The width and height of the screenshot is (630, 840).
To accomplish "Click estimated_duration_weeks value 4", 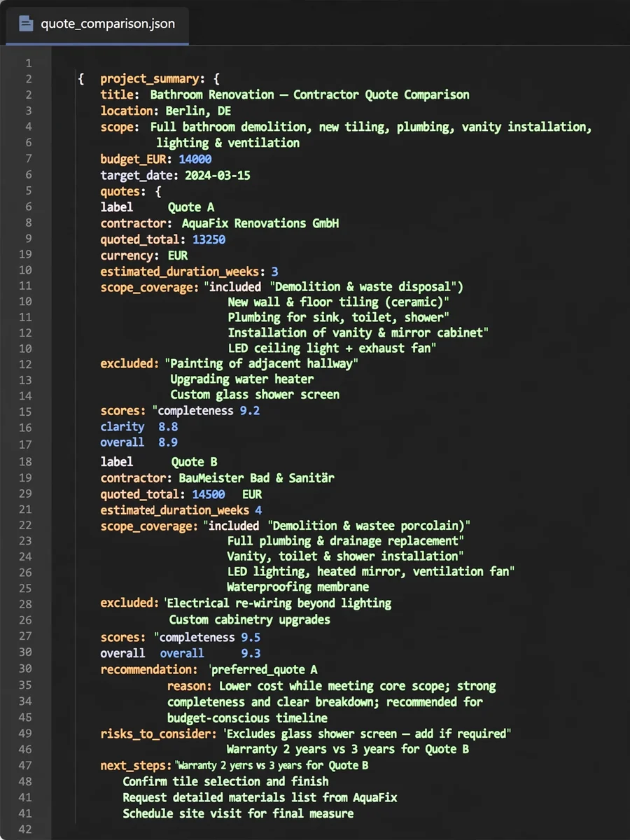I will pyautogui.click(x=258, y=510).
